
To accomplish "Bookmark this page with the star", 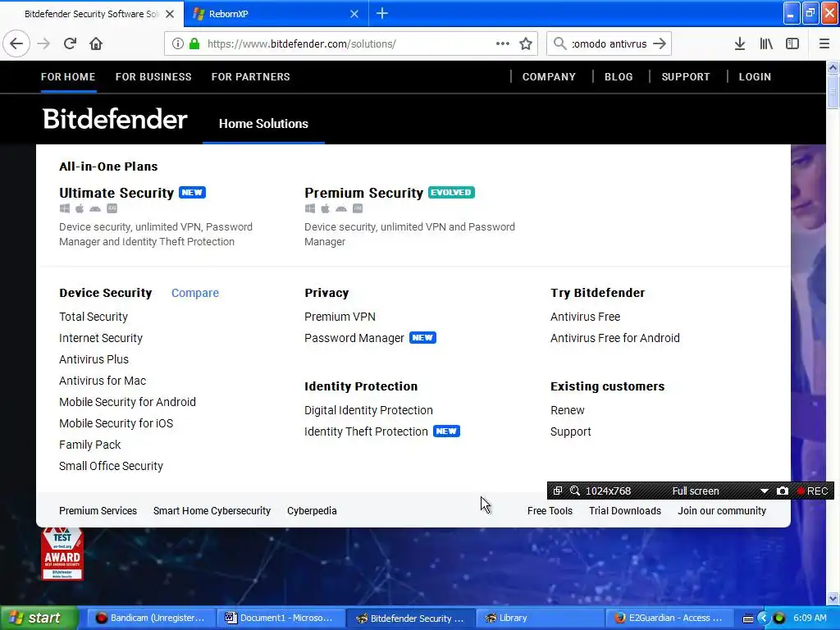I will pyautogui.click(x=526, y=43).
